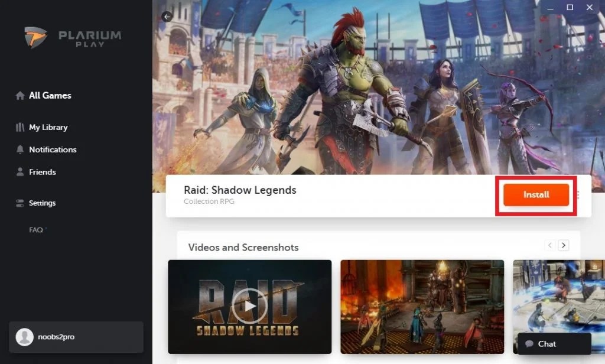
Task: Open the FAQ link
Action: (36, 230)
